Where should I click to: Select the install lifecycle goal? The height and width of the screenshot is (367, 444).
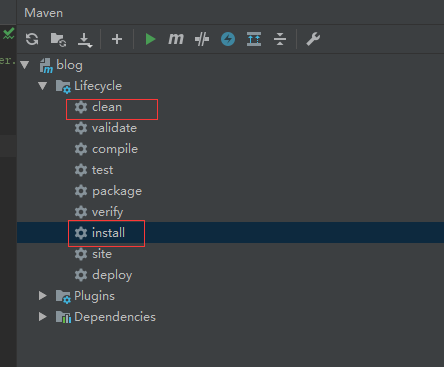click(x=108, y=233)
